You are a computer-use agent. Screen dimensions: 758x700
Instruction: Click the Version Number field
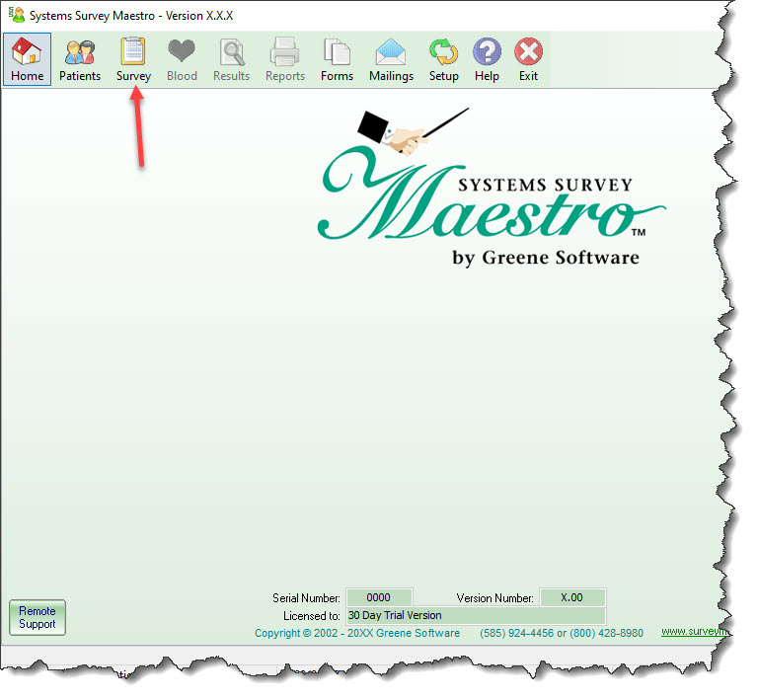pyautogui.click(x=572, y=598)
